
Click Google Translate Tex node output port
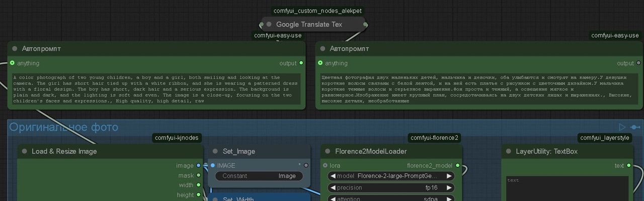click(365, 24)
